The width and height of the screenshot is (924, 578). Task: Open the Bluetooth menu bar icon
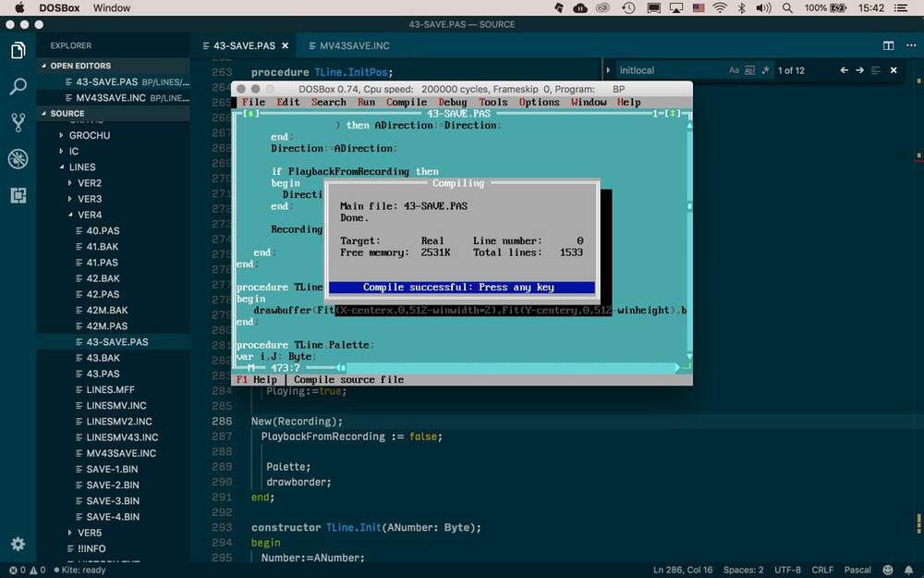coord(742,7)
